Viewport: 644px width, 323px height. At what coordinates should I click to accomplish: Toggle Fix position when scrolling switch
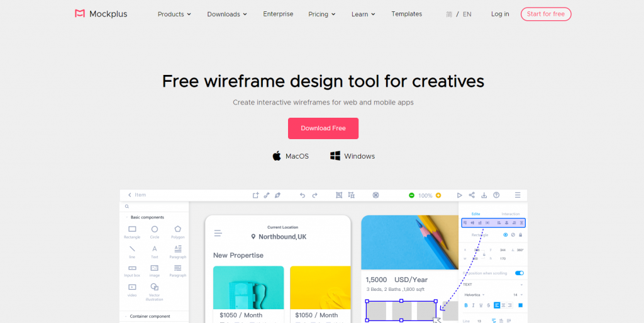click(519, 273)
